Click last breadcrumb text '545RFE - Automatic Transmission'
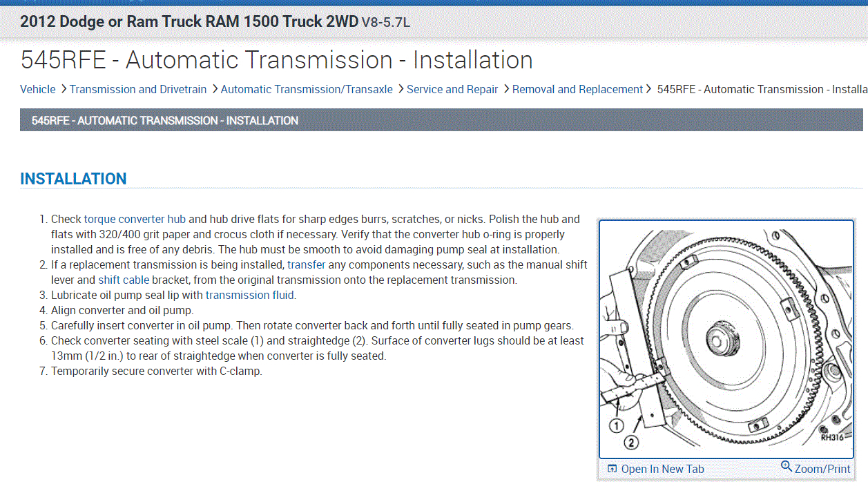Image resolution: width=868 pixels, height=493 pixels. point(762,89)
